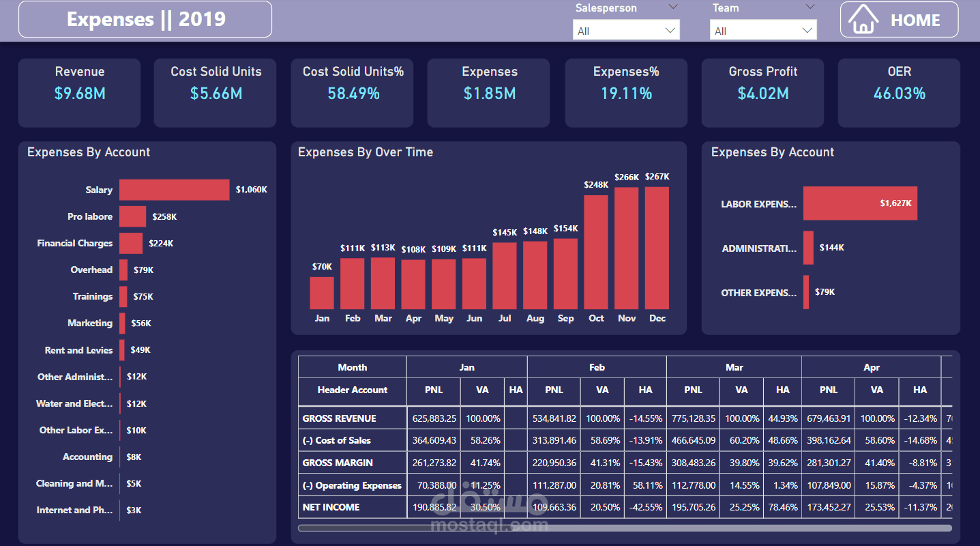
Task: Select the Dec $267K column
Action: [657, 248]
